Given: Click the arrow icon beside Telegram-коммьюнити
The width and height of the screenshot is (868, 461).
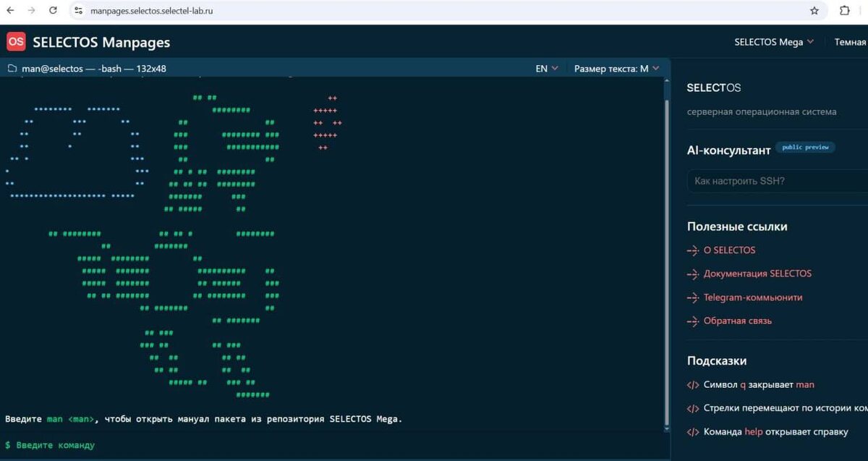Looking at the screenshot, I should (x=692, y=297).
